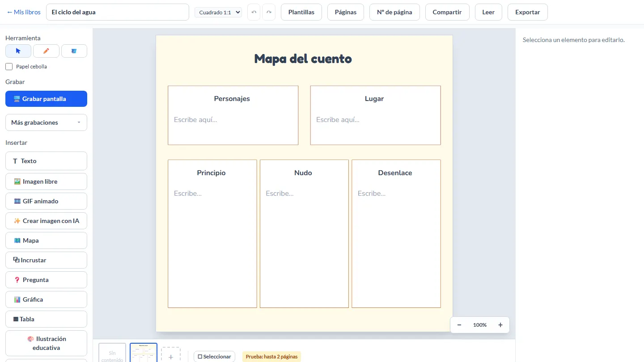Image resolution: width=644 pixels, height=362 pixels.
Task: Insert a GIF animado
Action: point(46,201)
